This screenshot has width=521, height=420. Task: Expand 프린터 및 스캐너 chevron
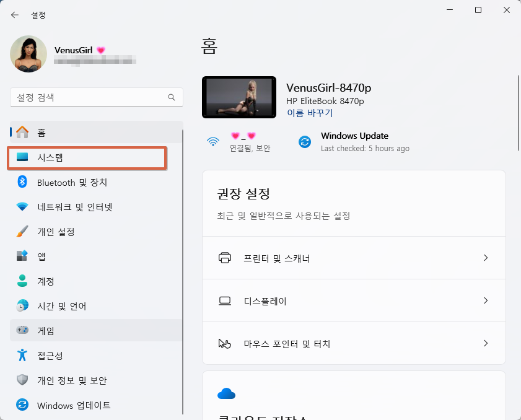pos(486,258)
